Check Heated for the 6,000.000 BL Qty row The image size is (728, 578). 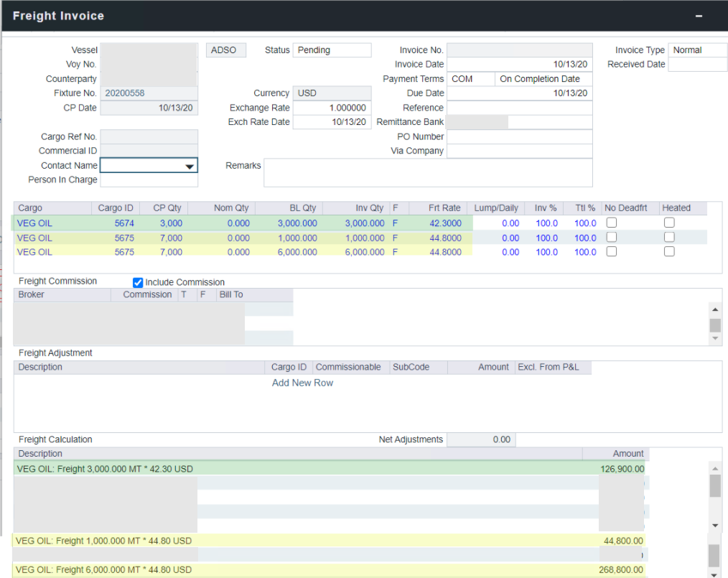(669, 252)
